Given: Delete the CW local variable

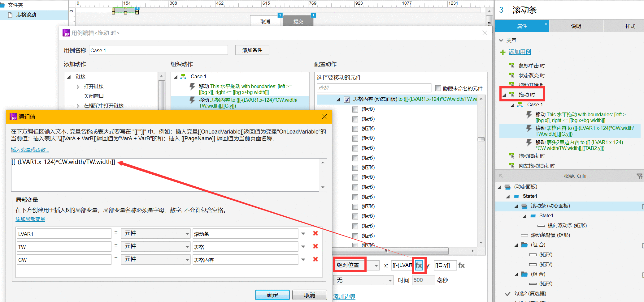Looking at the screenshot, I should [x=315, y=259].
